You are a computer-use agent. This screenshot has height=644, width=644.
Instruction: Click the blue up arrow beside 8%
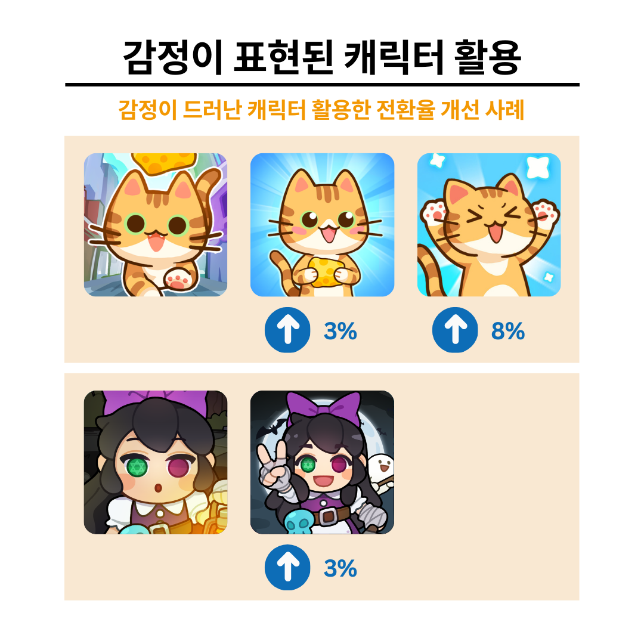(455, 330)
